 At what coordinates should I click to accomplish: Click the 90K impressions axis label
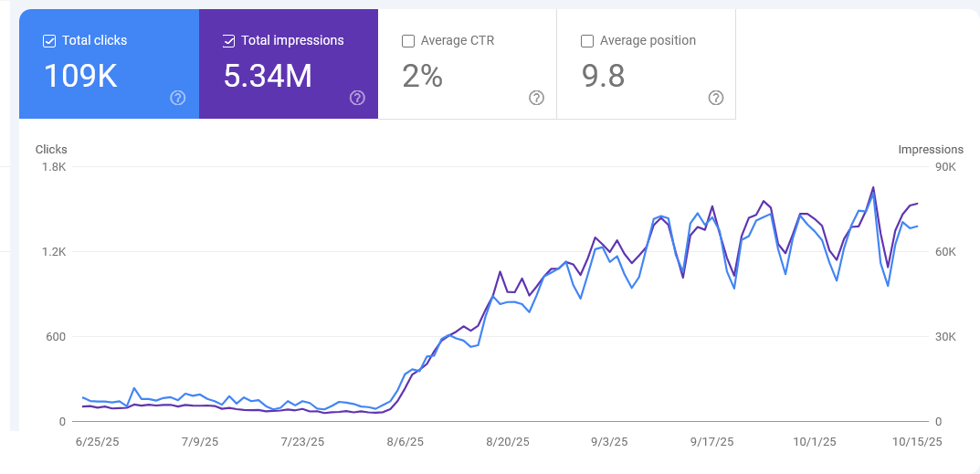(945, 167)
